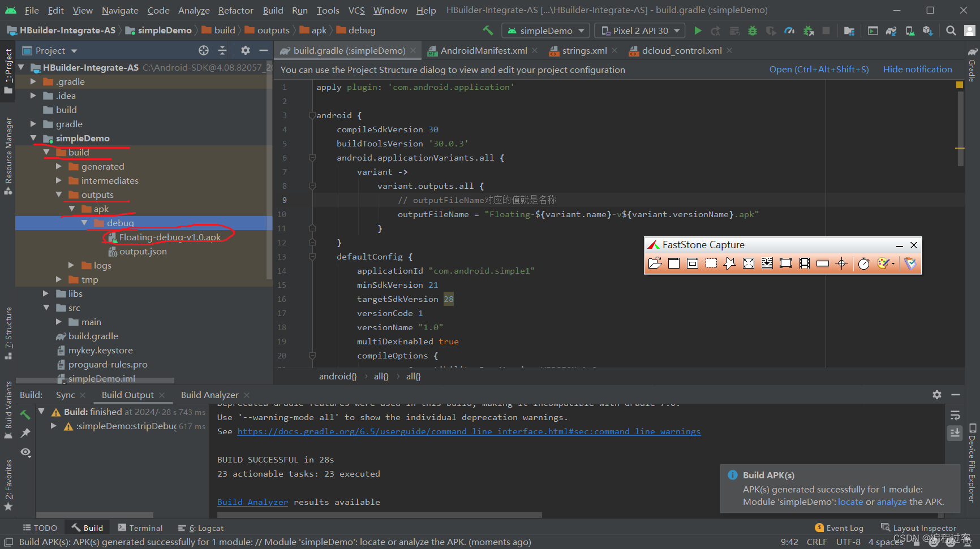Click Open (Ctrl+Alt+Shift+S) project structure link
Image resolution: width=980 pixels, height=549 pixels.
point(819,70)
